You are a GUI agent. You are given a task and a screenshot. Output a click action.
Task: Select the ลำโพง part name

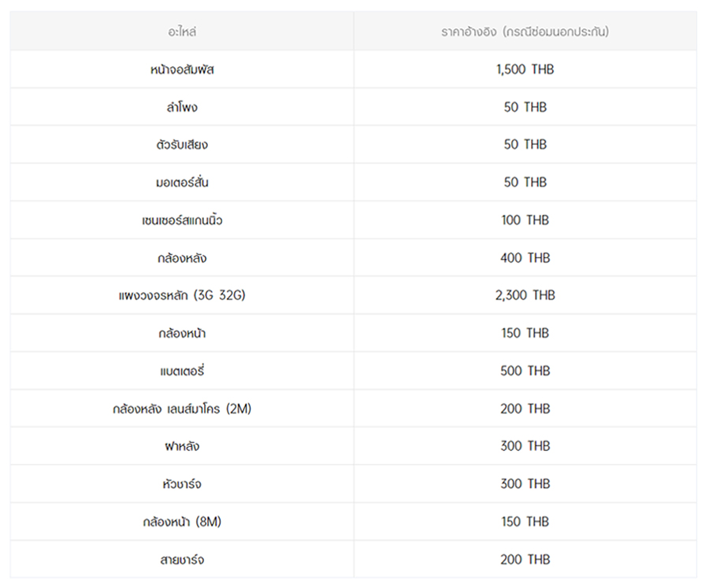[x=182, y=107]
